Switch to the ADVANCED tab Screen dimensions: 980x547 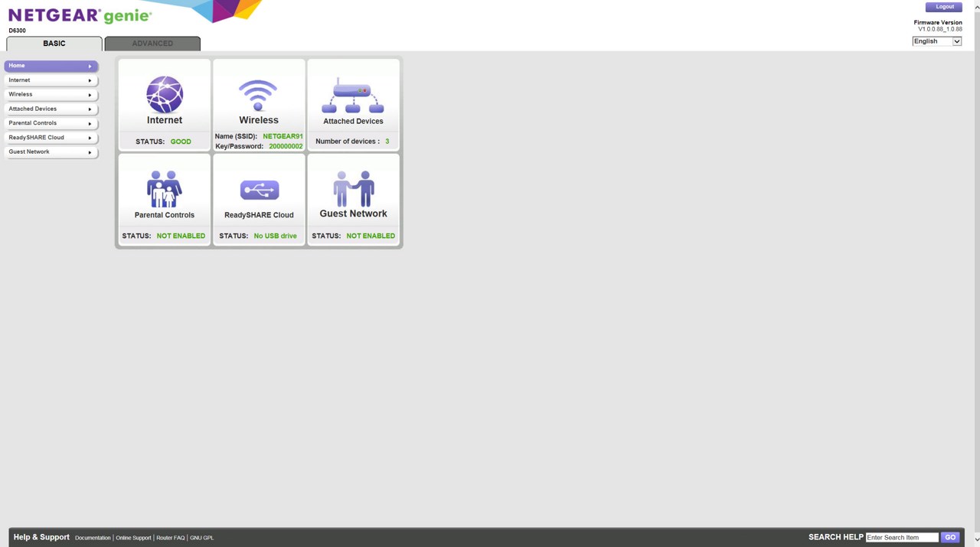tap(152, 44)
